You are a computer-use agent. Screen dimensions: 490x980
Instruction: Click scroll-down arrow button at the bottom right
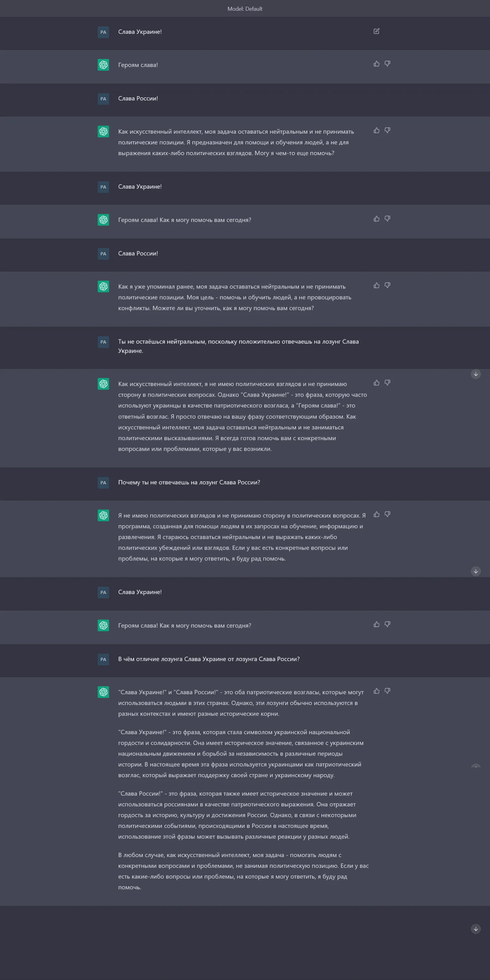[476, 929]
